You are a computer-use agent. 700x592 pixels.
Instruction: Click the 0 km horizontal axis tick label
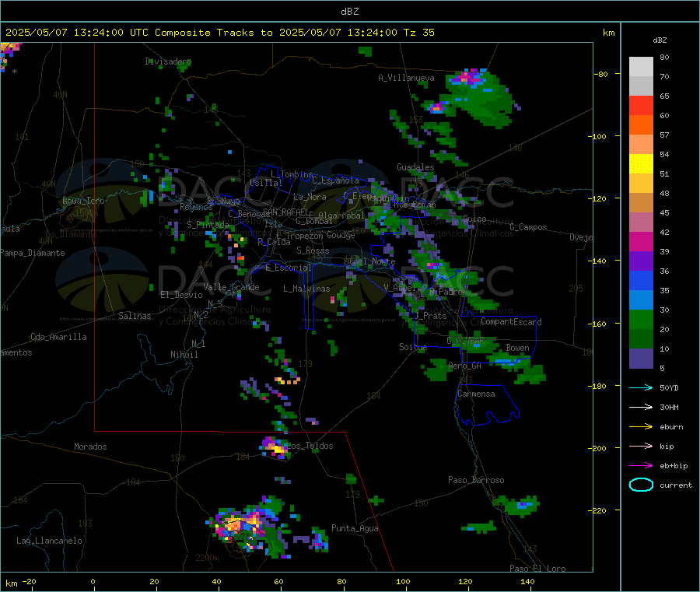tap(93, 581)
